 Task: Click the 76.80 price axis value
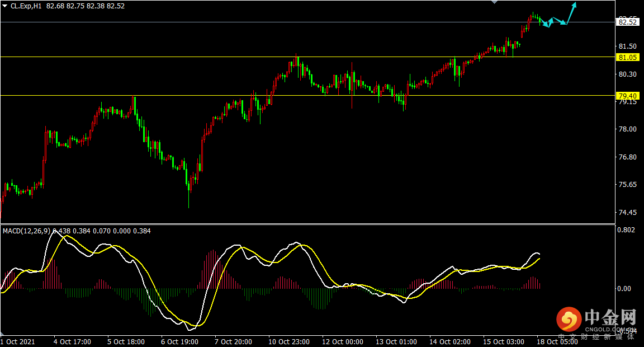[628, 157]
